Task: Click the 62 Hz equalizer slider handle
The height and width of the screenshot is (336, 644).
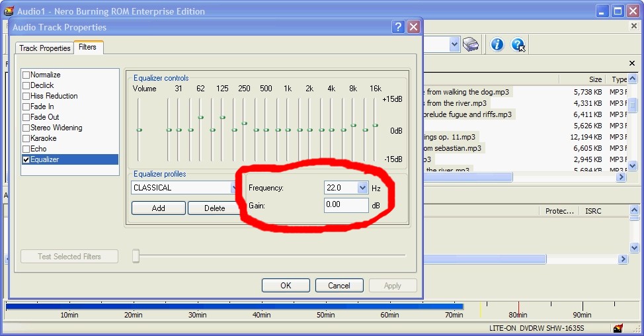Action: [x=201, y=118]
